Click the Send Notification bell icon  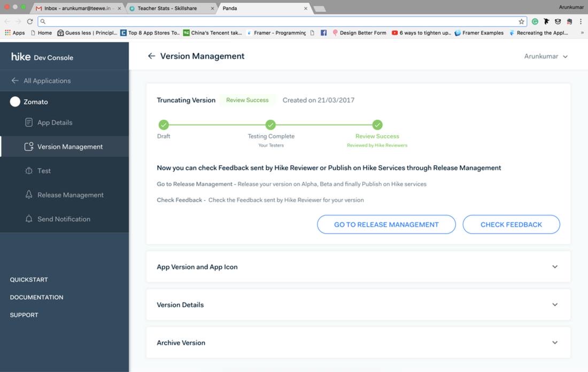coord(29,219)
